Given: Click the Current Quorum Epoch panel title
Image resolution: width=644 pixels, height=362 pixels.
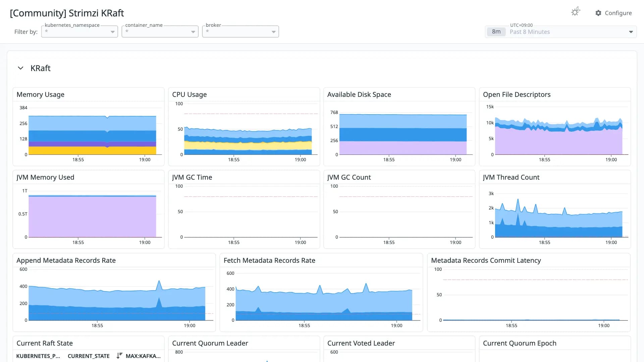Looking at the screenshot, I should 520,343.
